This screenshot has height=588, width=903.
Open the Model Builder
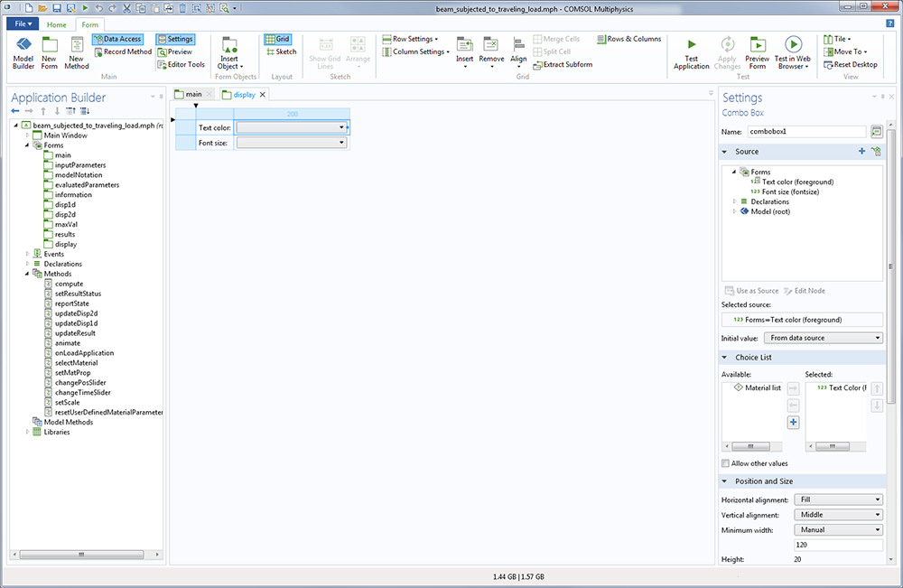[23, 51]
